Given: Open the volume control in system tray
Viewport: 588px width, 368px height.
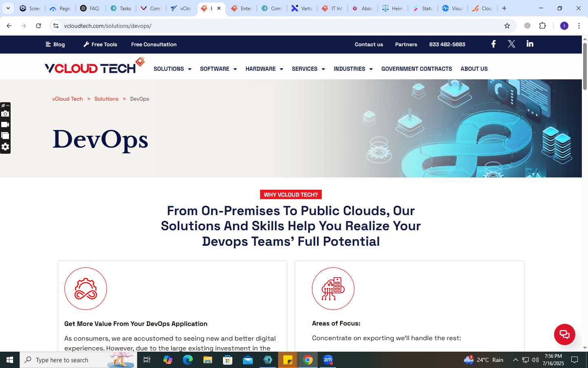Looking at the screenshot, I should click(535, 360).
